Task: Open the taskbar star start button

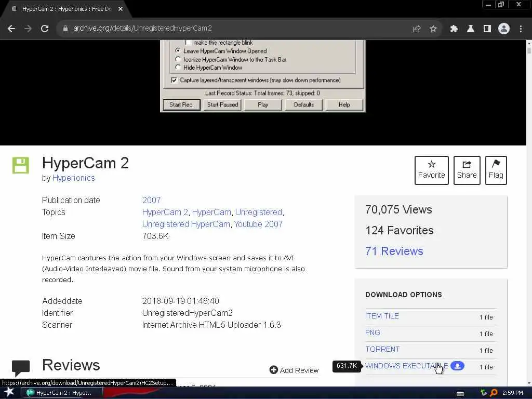Action: [9, 392]
